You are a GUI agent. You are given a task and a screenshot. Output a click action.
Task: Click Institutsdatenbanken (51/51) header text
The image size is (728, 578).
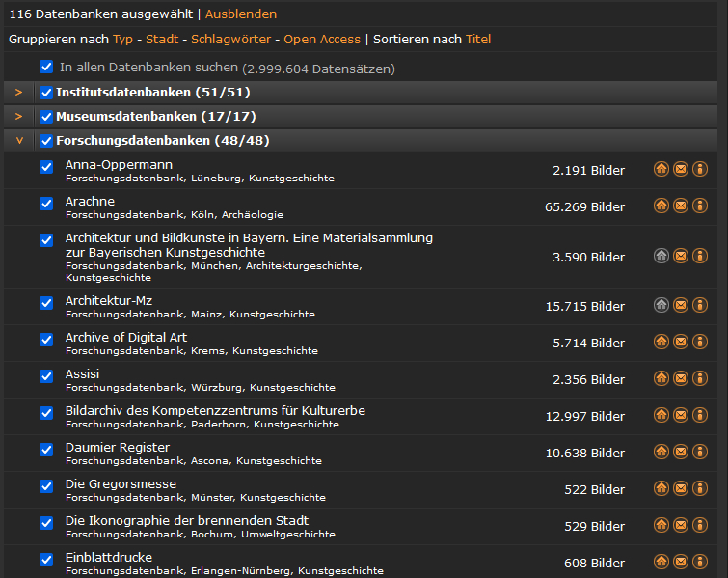tap(153, 93)
